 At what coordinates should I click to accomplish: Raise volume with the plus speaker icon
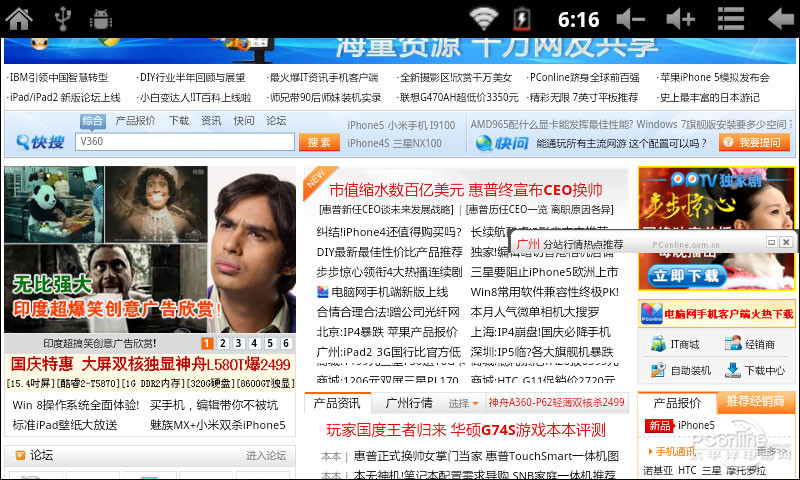coord(681,19)
